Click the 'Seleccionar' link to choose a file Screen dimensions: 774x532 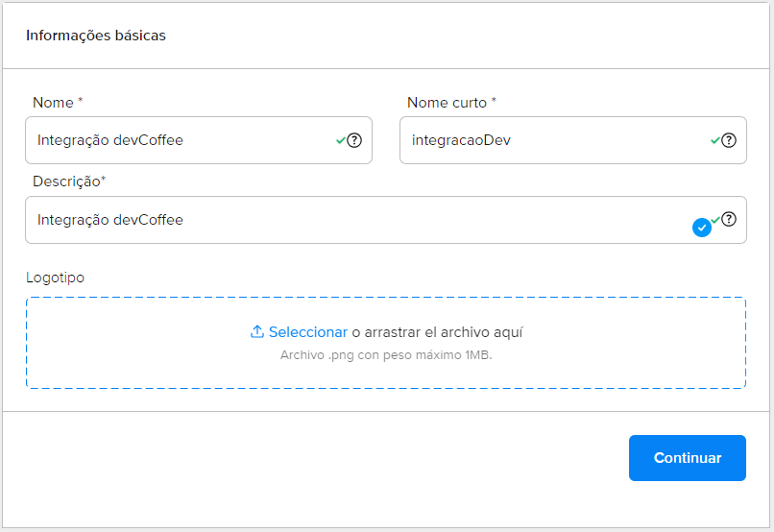pyautogui.click(x=307, y=332)
